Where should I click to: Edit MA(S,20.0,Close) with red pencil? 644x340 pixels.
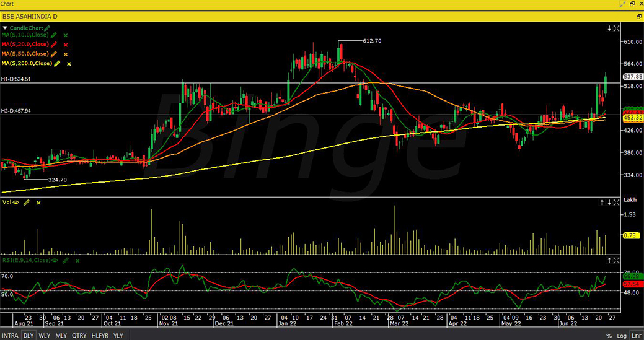click(54, 45)
